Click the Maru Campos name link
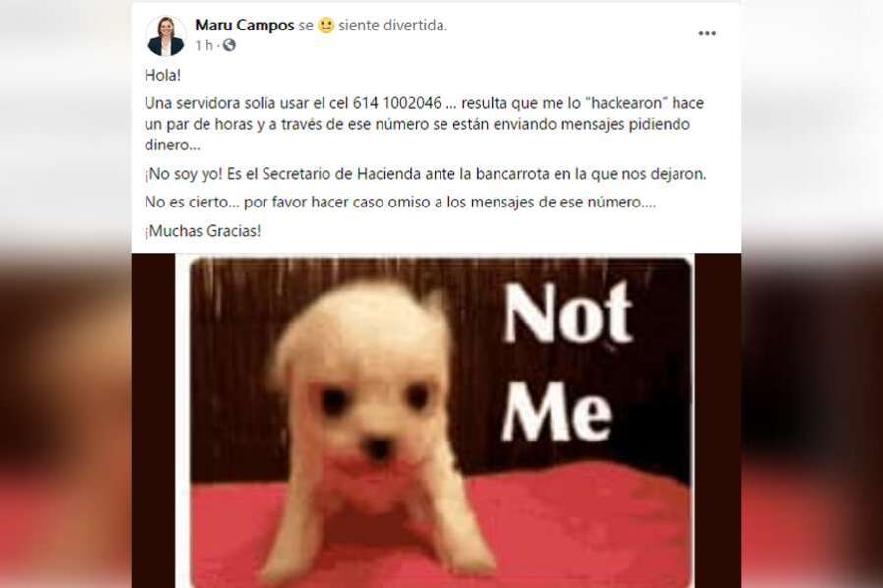The height and width of the screenshot is (588, 883). [245, 26]
